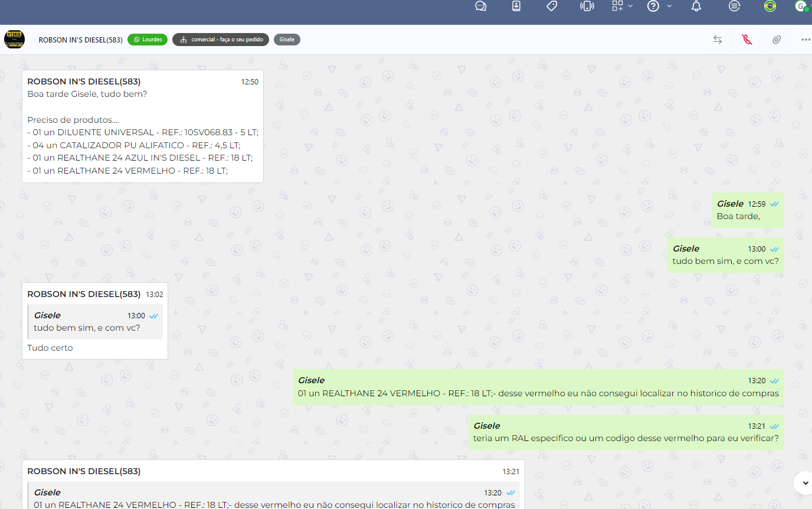Click the 'comercial - faça o seu pedido' tag

coord(221,40)
